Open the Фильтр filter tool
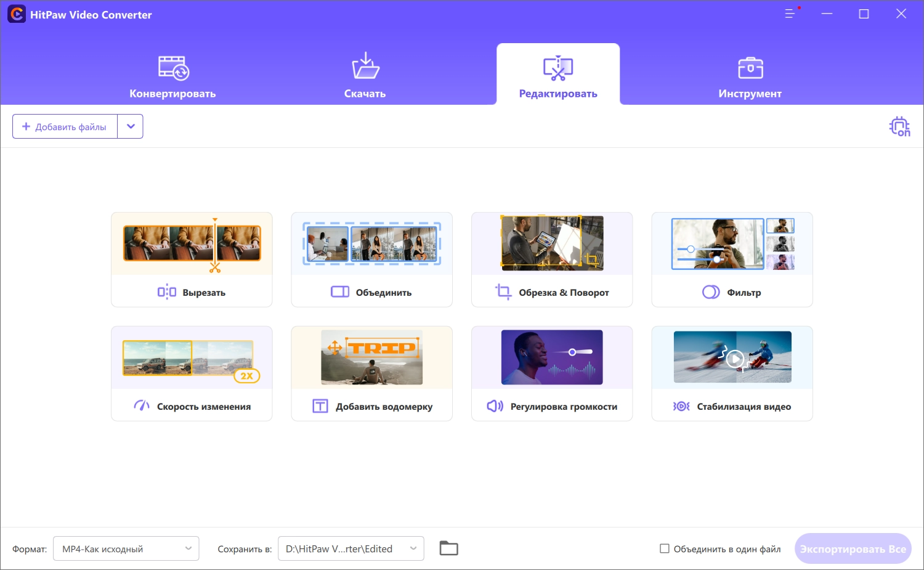924x570 pixels. click(x=732, y=259)
